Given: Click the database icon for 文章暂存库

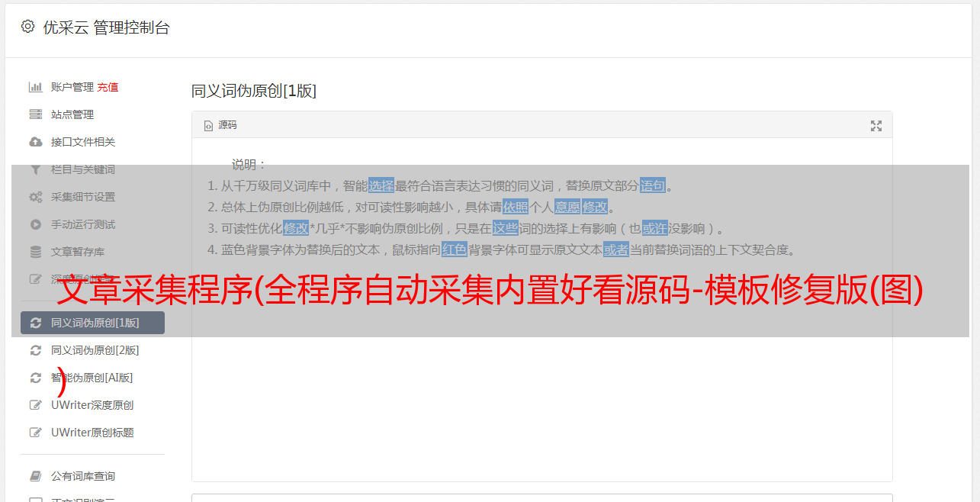Looking at the screenshot, I should [x=35, y=252].
